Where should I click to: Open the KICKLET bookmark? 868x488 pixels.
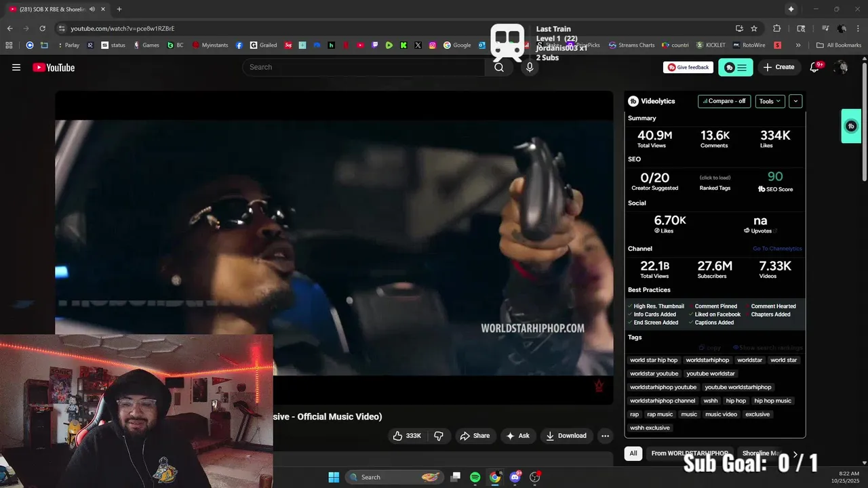pyautogui.click(x=711, y=45)
